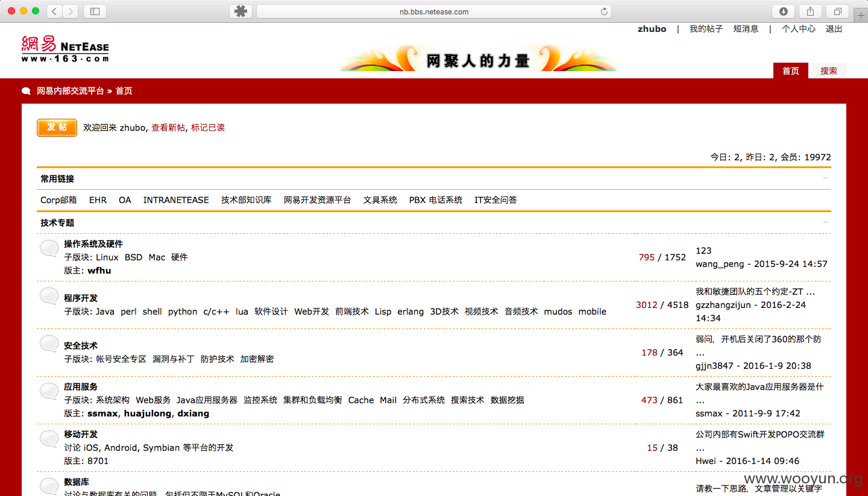Screen dimensions: 868x496
Task: Collapse the 技术专题 section
Action: [x=826, y=222]
